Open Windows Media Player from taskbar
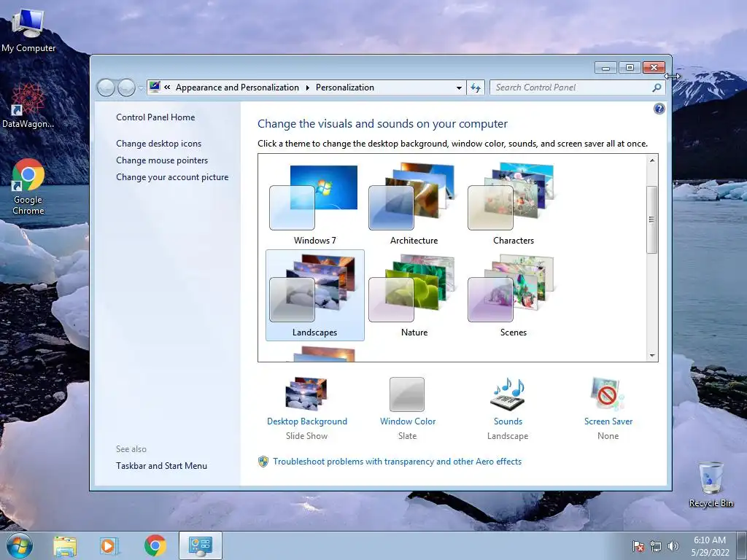 pyautogui.click(x=109, y=545)
